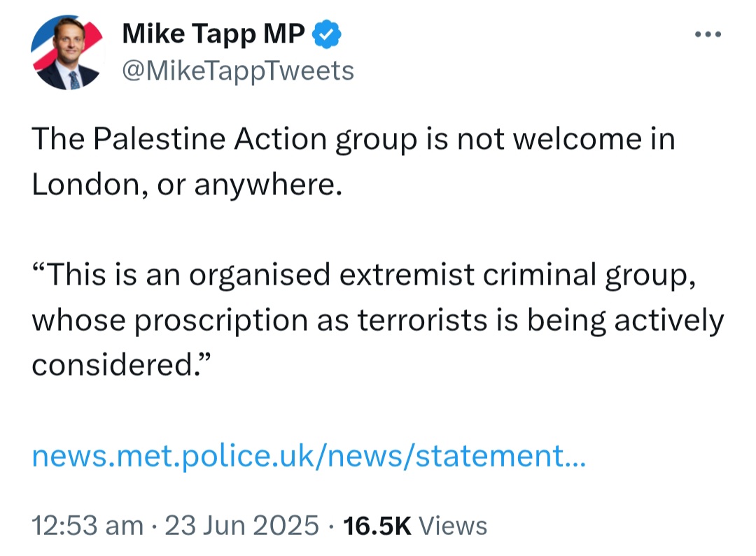Image resolution: width=756 pixels, height=556 pixels.
Task: Open Mike Tapp MP's profile picture
Action: [68, 52]
